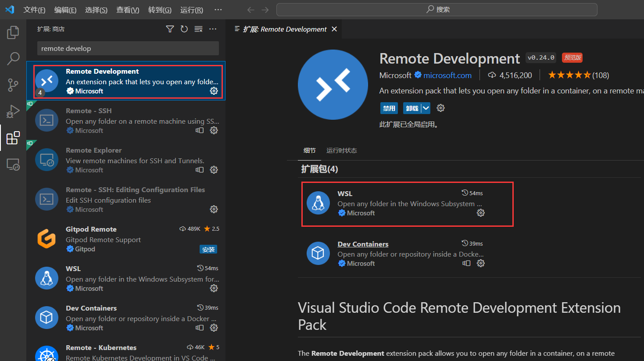Open uninstall dropdown arrow
This screenshot has height=361, width=644.
coord(426,108)
